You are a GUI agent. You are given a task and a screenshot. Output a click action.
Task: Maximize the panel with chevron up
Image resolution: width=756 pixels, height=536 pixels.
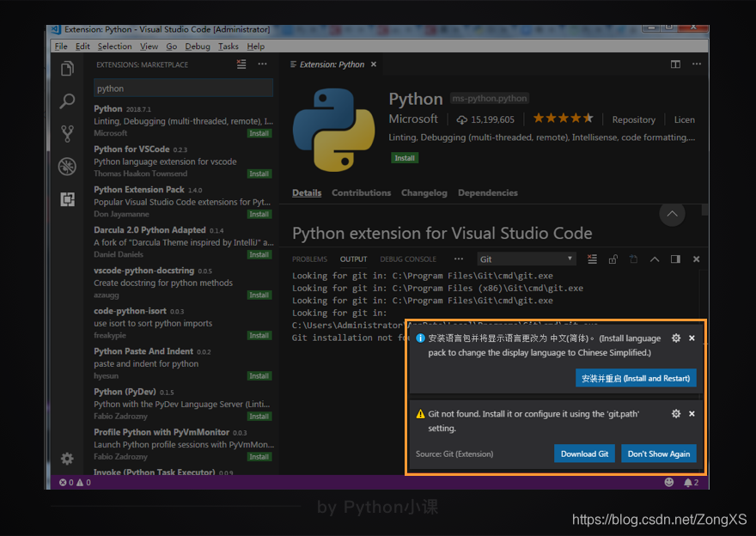[655, 259]
